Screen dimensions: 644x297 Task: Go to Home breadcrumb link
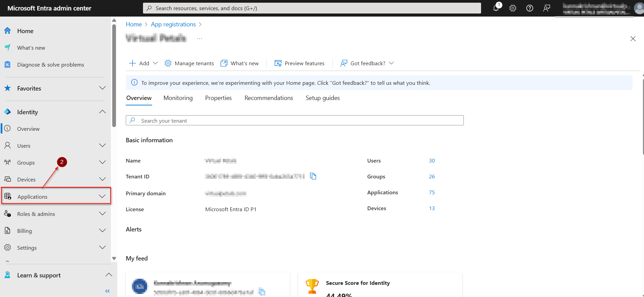tap(134, 24)
